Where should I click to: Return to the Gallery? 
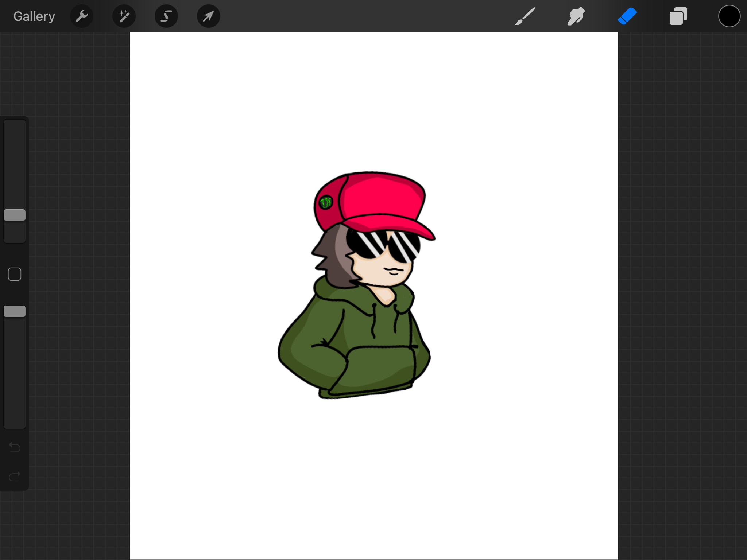click(34, 16)
